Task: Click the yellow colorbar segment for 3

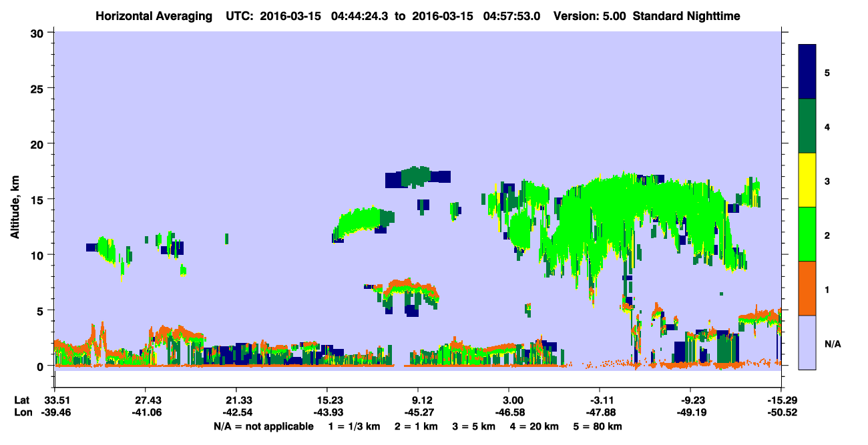Action: (807, 180)
